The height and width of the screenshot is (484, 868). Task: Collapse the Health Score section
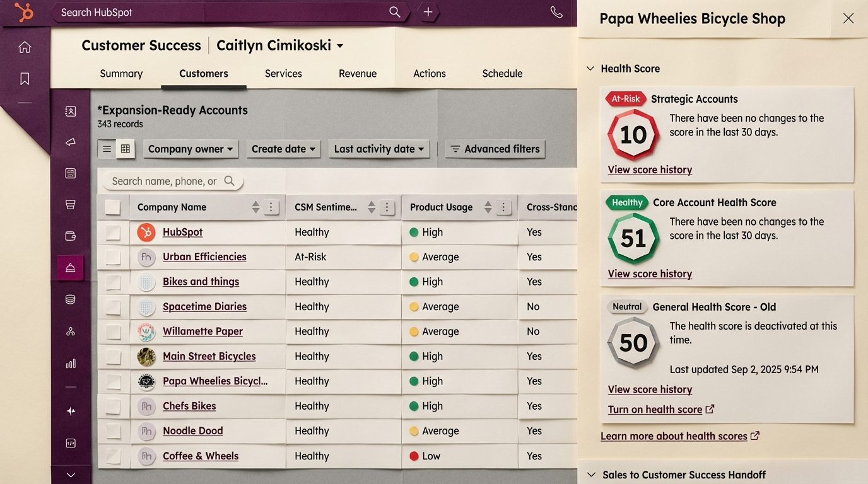(590, 69)
